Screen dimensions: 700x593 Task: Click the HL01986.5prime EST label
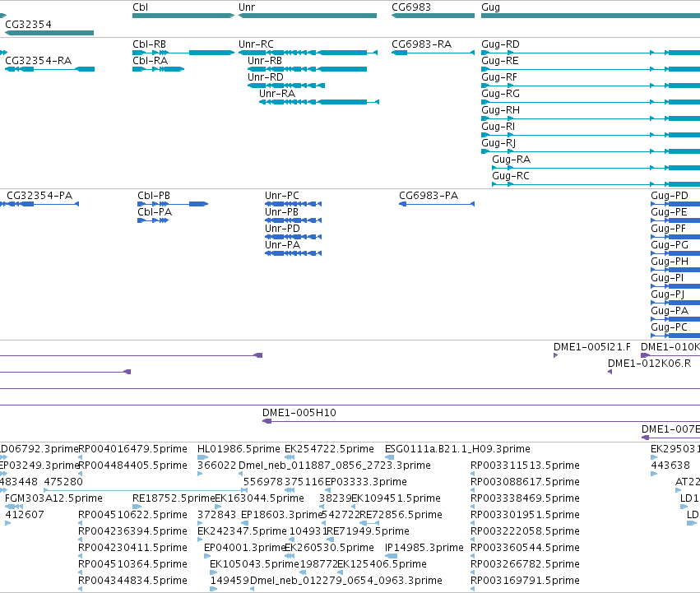(239, 449)
